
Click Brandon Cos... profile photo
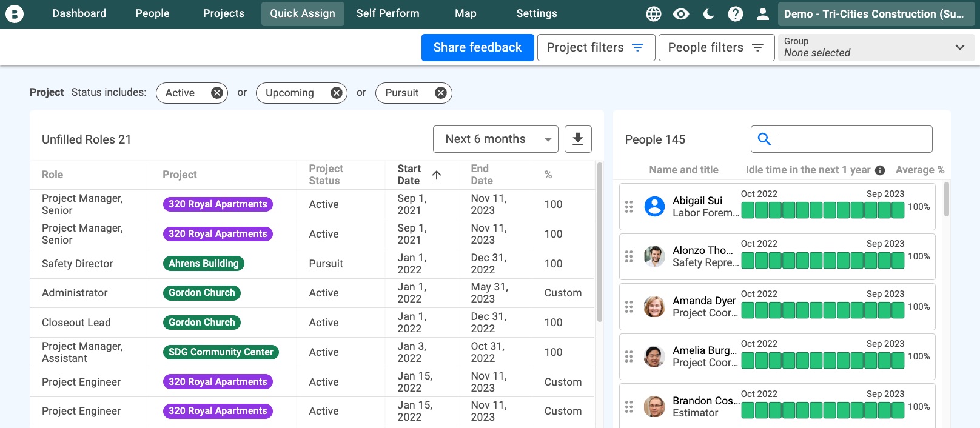(x=654, y=407)
